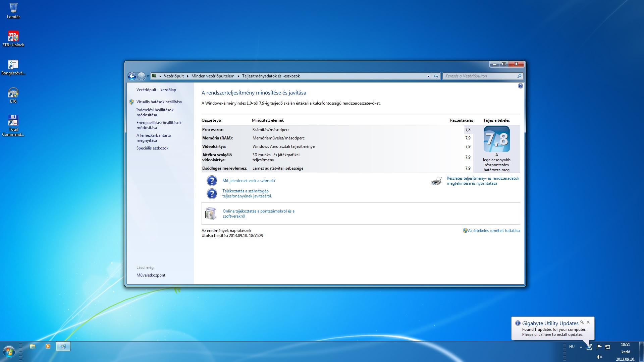Select Vezérlőpult breadcrumb item
This screenshot has height=362, width=644.
point(174,76)
